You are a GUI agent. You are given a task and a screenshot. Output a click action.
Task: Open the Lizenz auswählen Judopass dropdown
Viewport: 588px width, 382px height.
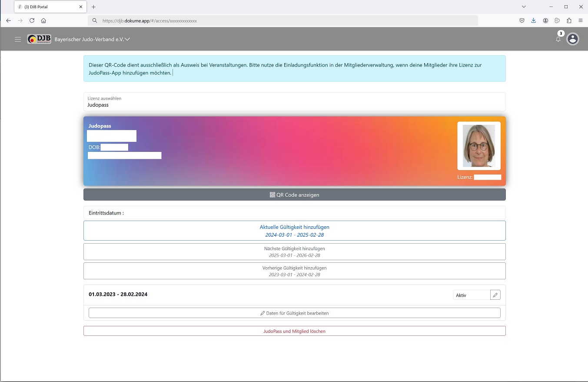[x=294, y=102]
